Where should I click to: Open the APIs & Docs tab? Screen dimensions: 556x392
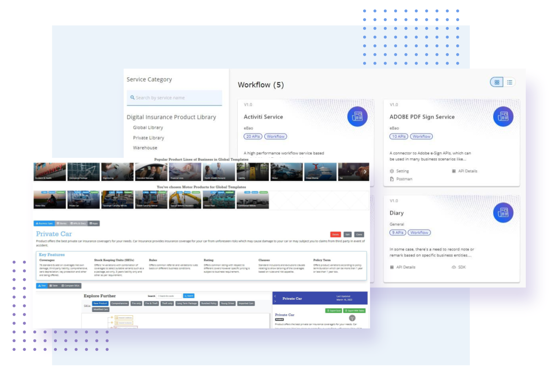78,223
